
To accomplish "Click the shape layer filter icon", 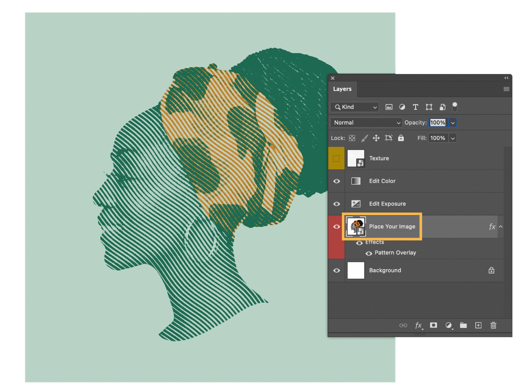I will (x=429, y=107).
